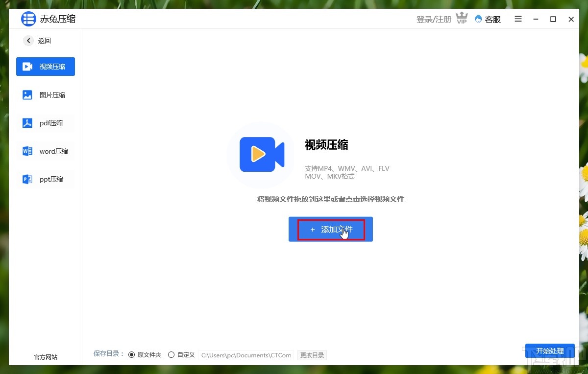
Task: Open the word压缩 tab
Action: [x=46, y=151]
